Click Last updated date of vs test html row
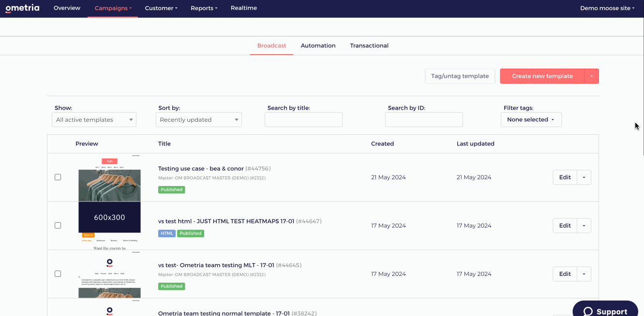The width and height of the screenshot is (644, 316). pos(474,226)
